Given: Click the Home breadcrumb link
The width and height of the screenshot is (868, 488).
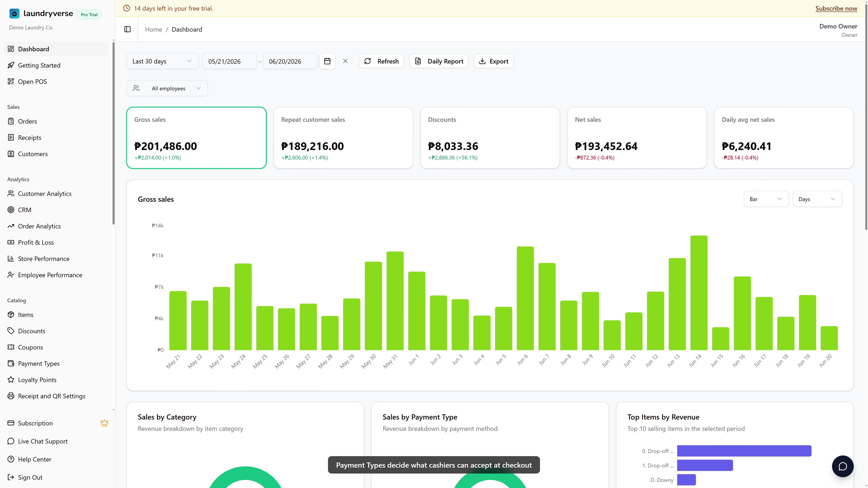Looking at the screenshot, I should 154,29.
